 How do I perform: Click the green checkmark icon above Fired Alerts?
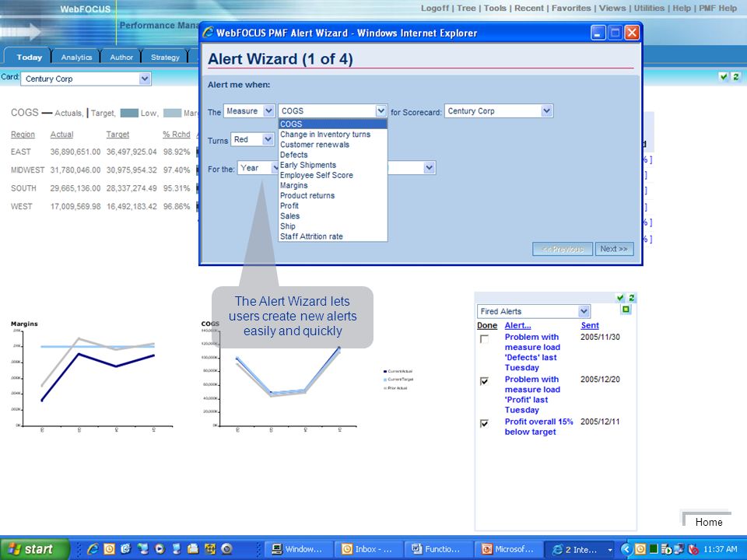pos(620,298)
